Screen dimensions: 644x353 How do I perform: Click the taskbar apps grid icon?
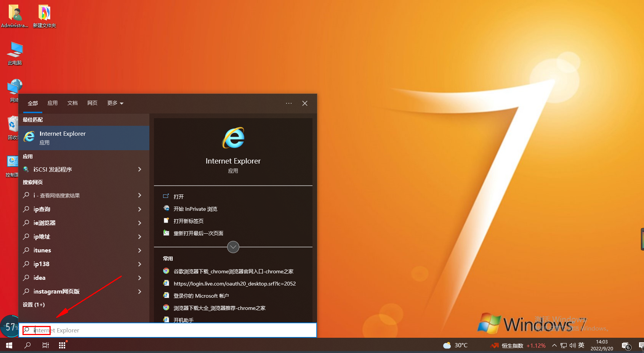click(x=62, y=345)
